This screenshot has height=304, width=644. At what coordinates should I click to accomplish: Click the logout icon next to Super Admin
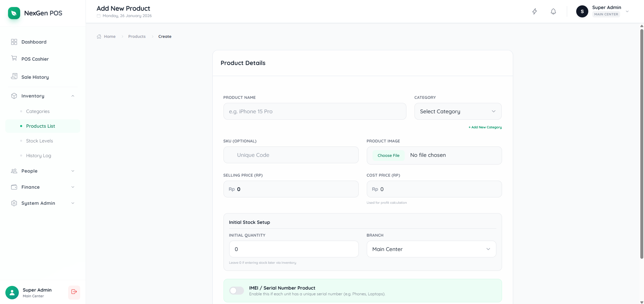click(x=74, y=292)
